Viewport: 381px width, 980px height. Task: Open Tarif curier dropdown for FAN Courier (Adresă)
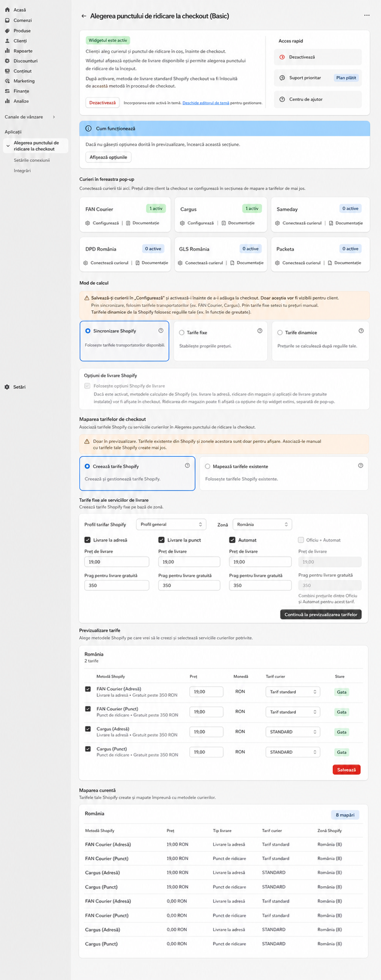click(293, 692)
